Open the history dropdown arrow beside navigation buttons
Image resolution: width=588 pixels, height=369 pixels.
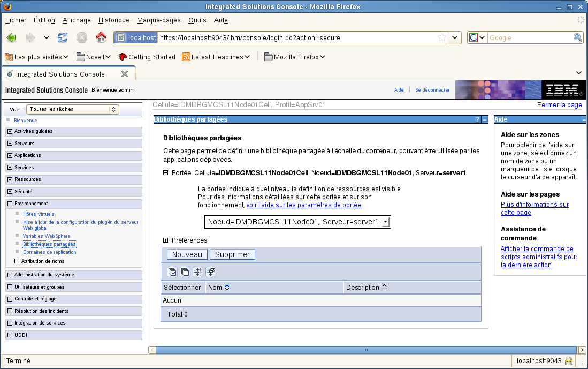(x=47, y=37)
